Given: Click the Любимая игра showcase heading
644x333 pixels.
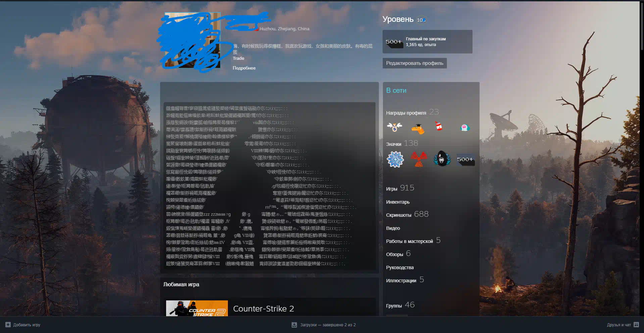Looking at the screenshot, I should click(181, 284).
